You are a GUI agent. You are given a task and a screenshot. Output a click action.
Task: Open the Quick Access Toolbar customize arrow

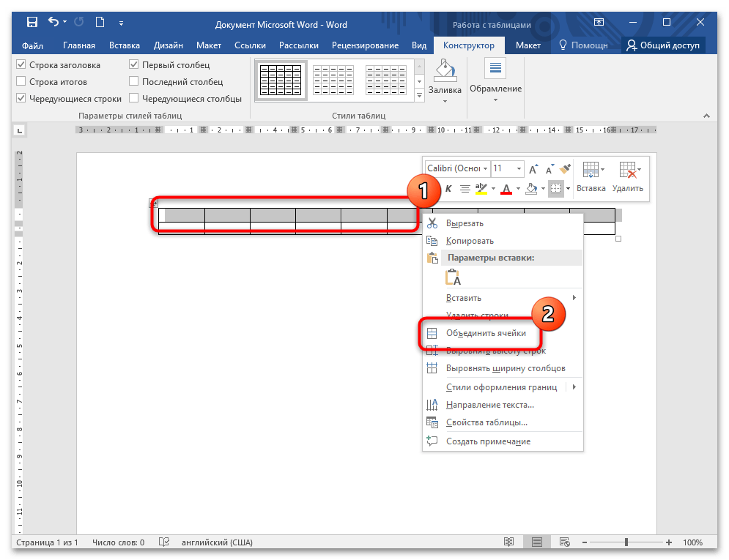tap(121, 23)
